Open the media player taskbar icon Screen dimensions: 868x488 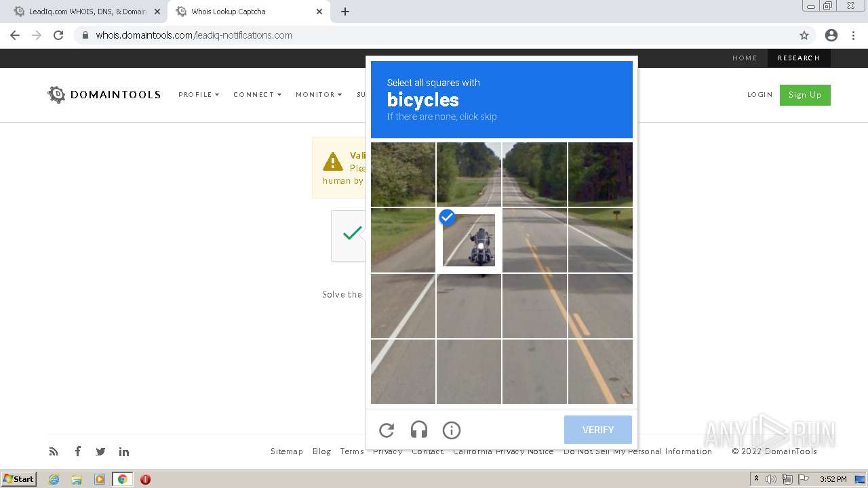tap(100, 479)
